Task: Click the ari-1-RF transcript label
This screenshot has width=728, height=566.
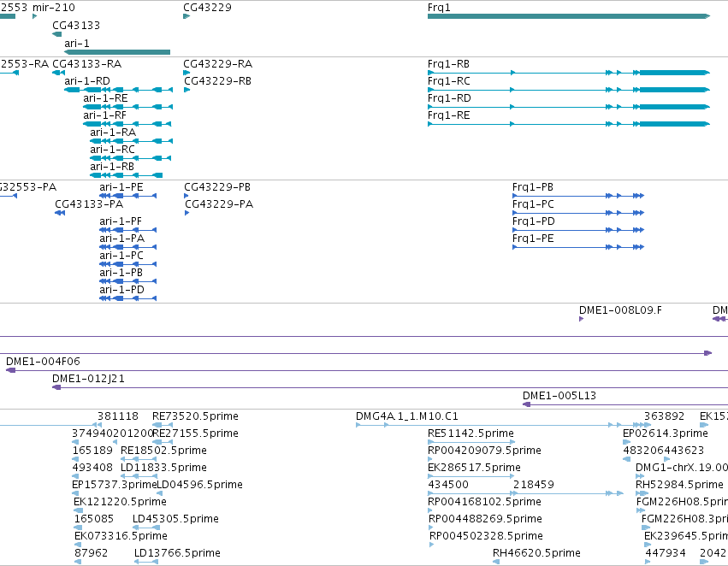Action: (x=105, y=115)
